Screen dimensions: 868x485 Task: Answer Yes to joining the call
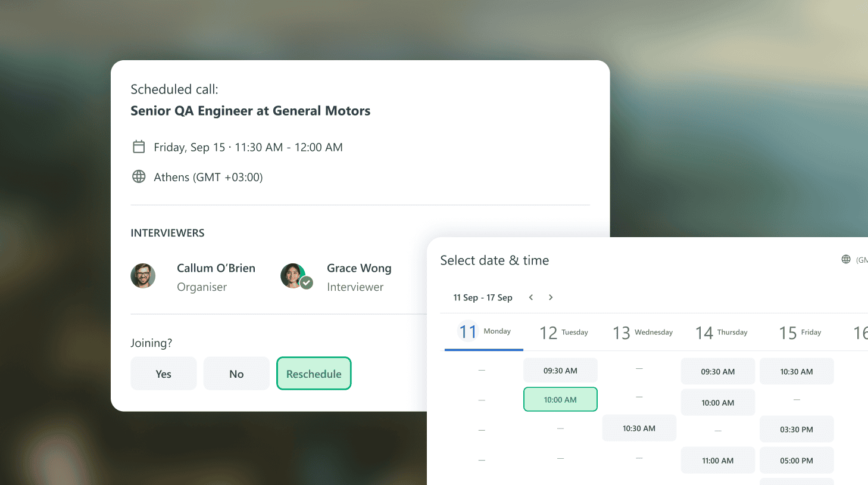[x=164, y=374]
